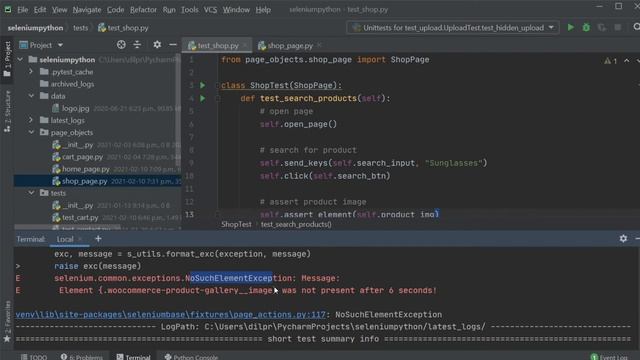Go to previous highlighted error arrow
The image size is (640, 360).
627,61
